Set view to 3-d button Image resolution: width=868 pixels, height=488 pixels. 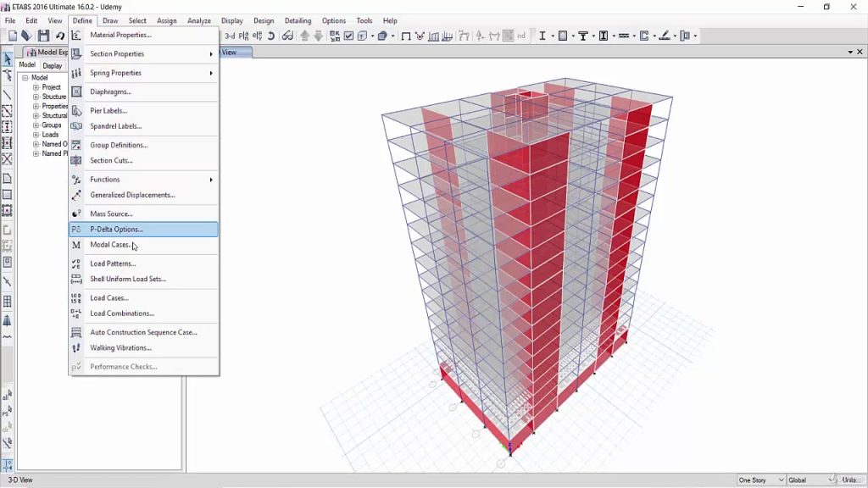point(230,36)
